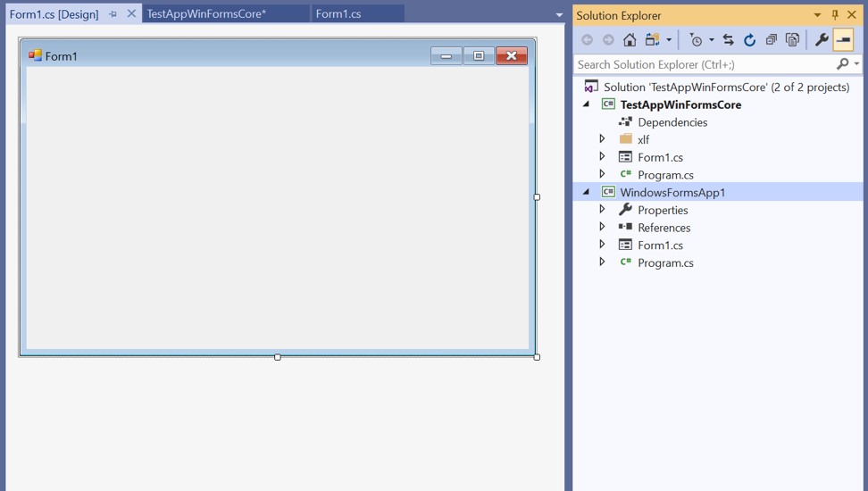Pin the Form1.cs [Design] tab

[x=113, y=14]
